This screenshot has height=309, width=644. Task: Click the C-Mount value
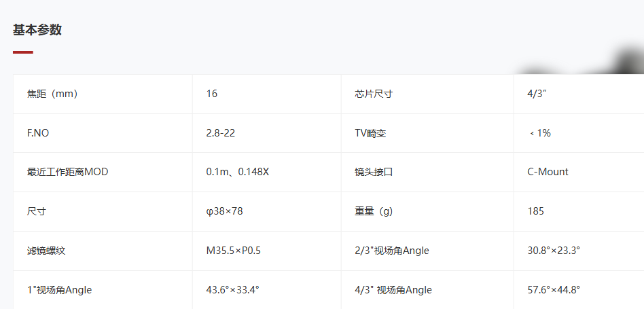tap(548, 172)
